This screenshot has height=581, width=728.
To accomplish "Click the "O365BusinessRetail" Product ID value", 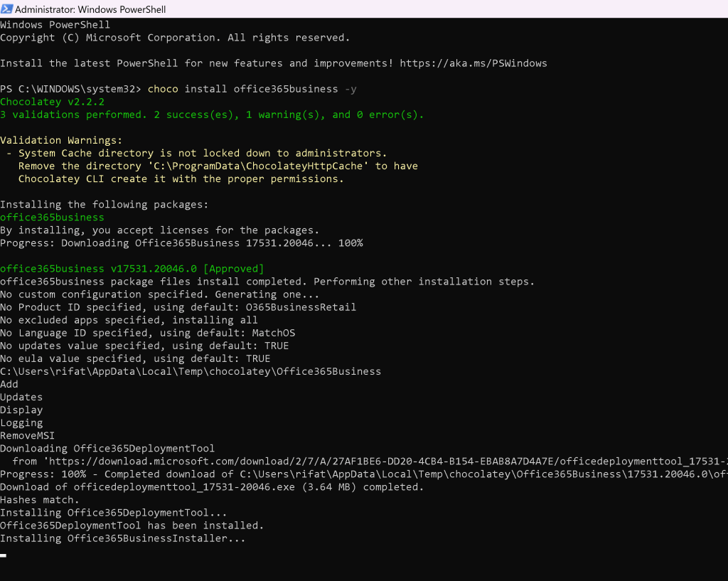I will (301, 307).
